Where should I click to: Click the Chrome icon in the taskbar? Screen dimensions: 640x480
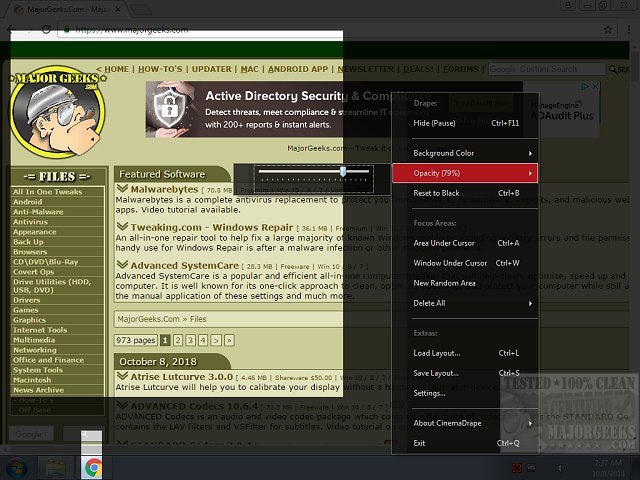coord(93,468)
